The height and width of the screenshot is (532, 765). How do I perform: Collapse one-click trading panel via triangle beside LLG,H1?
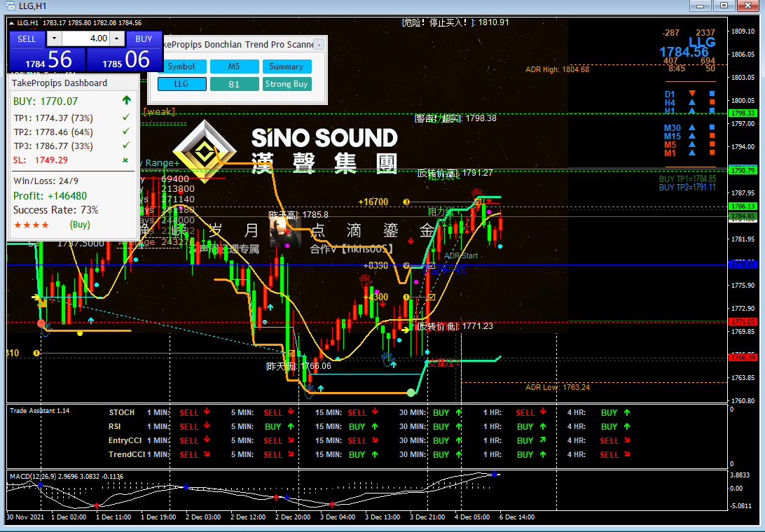click(12, 23)
